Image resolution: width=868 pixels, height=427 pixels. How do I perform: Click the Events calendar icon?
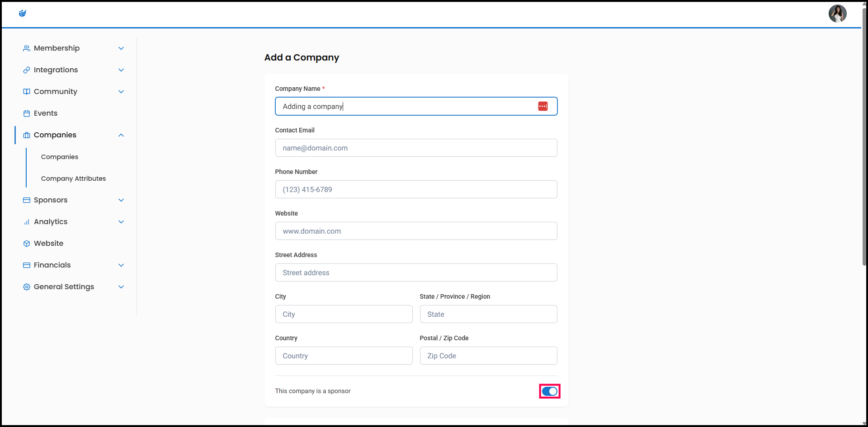click(27, 113)
